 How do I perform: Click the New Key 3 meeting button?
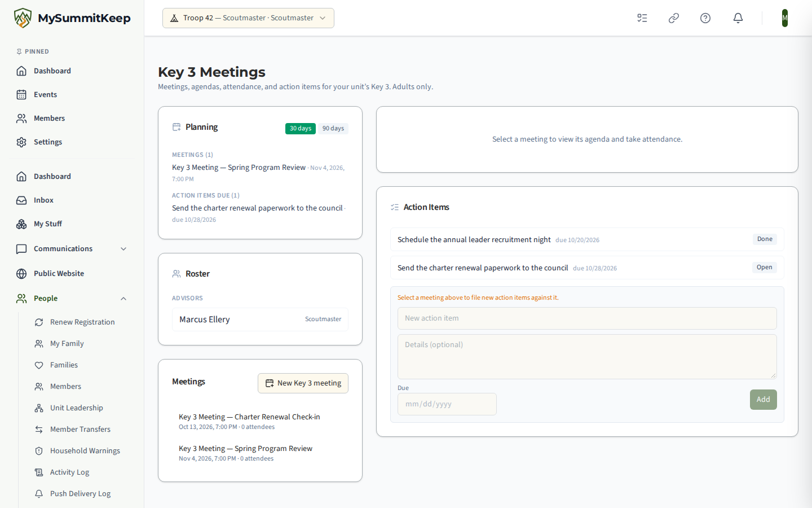303,383
